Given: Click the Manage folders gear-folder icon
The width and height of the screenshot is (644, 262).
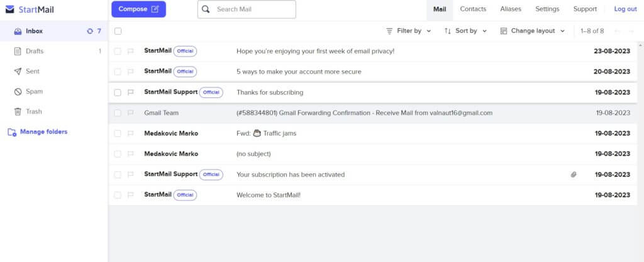Looking at the screenshot, I should click(12, 132).
